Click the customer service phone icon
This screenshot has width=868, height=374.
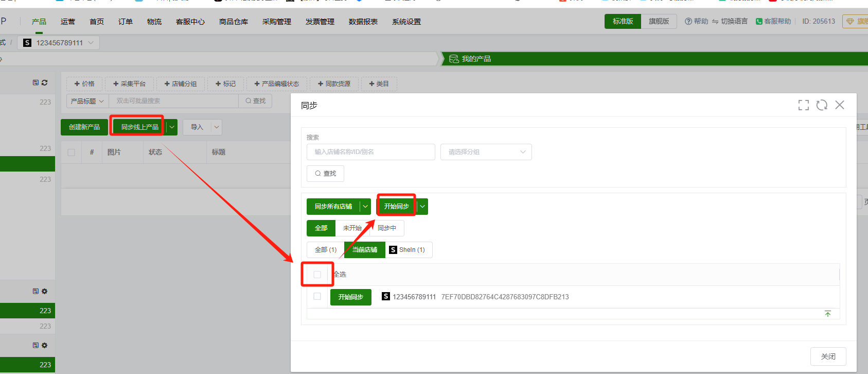758,22
